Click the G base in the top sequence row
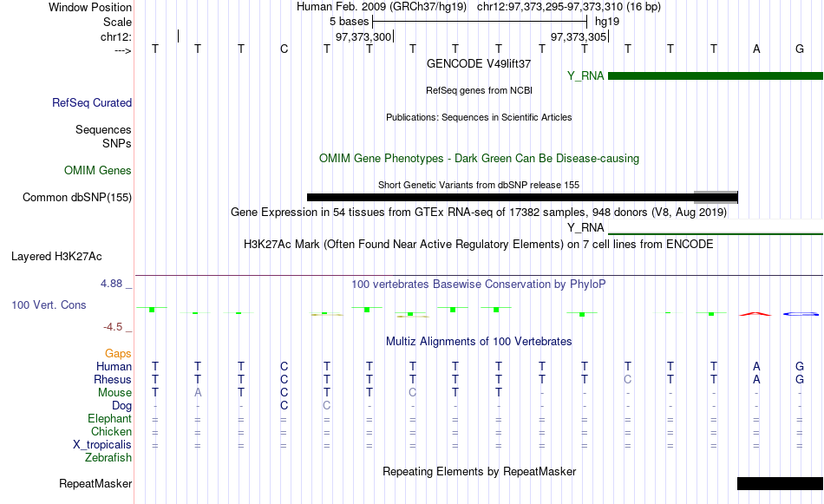The image size is (824, 504). pos(800,49)
